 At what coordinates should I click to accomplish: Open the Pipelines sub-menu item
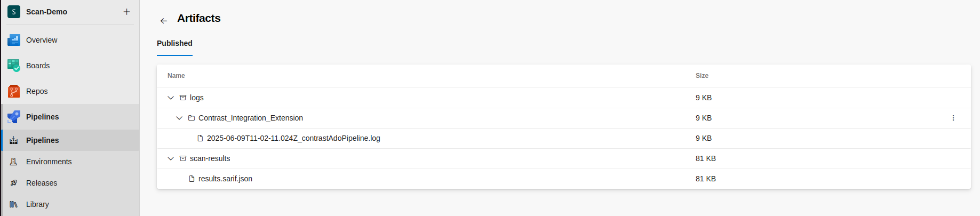[43, 140]
